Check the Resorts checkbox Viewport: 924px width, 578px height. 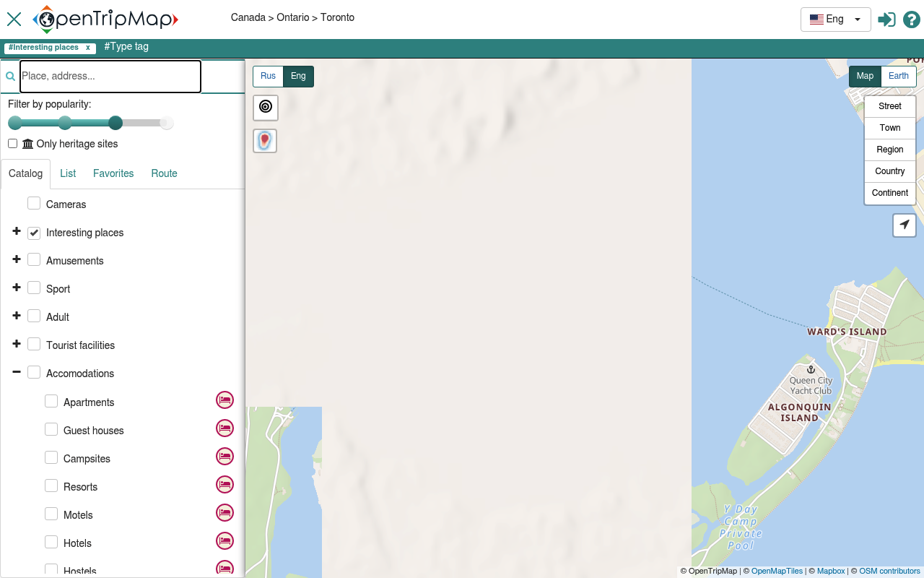tap(51, 486)
